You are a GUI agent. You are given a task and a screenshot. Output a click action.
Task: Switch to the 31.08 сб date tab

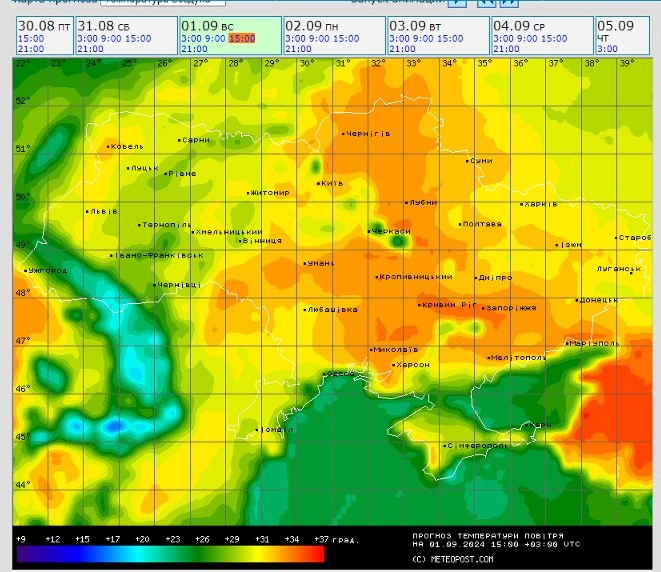click(x=100, y=24)
